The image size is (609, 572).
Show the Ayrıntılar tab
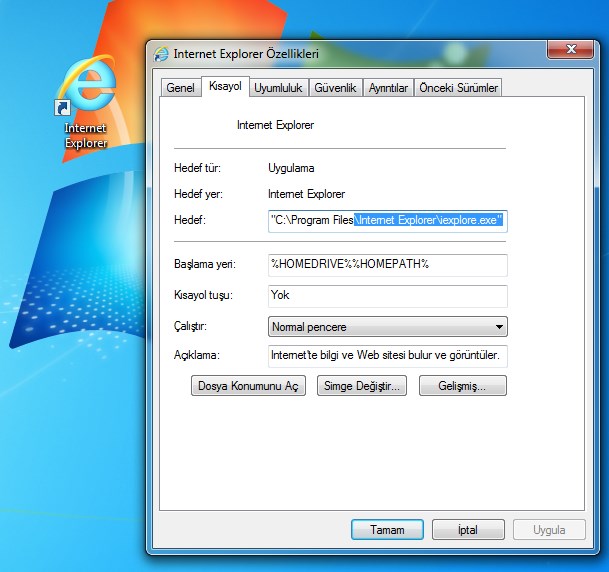(x=388, y=88)
